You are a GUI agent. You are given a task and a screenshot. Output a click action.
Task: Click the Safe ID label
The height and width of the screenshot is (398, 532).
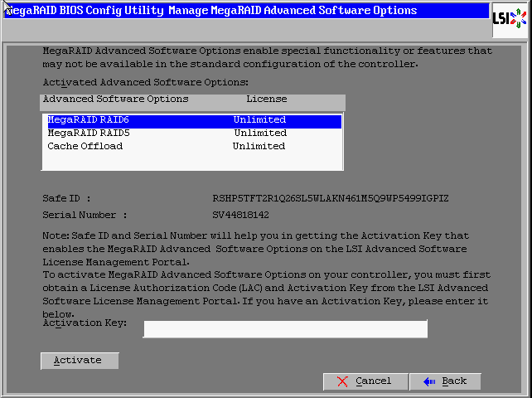coord(66,199)
